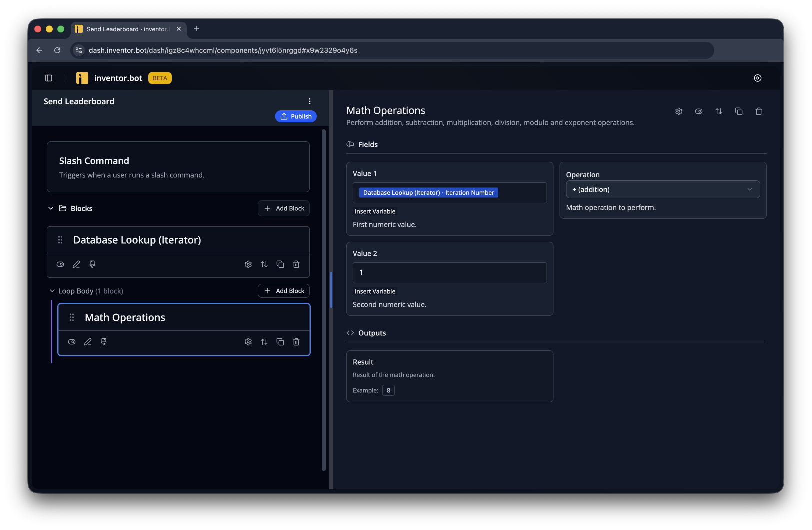Edit Math Operations block with pencil icon
Viewport: 812px width, 530px height.
click(x=88, y=342)
